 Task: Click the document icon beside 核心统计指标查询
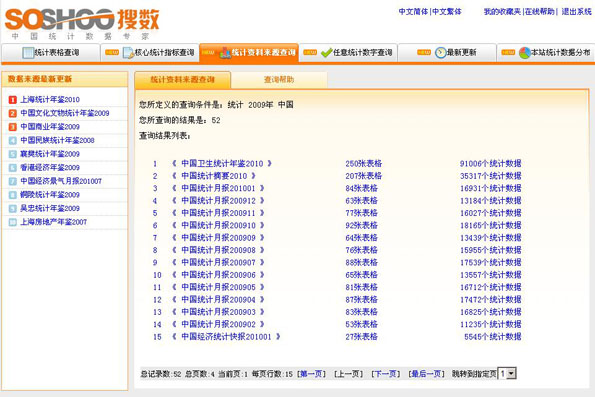point(128,53)
